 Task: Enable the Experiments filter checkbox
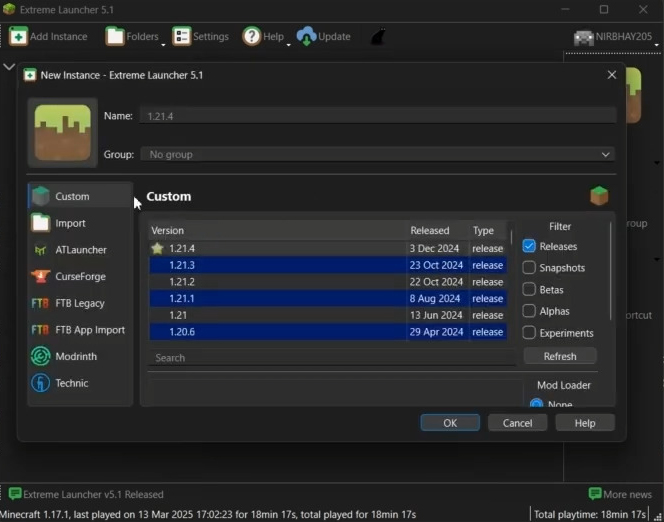(x=529, y=332)
